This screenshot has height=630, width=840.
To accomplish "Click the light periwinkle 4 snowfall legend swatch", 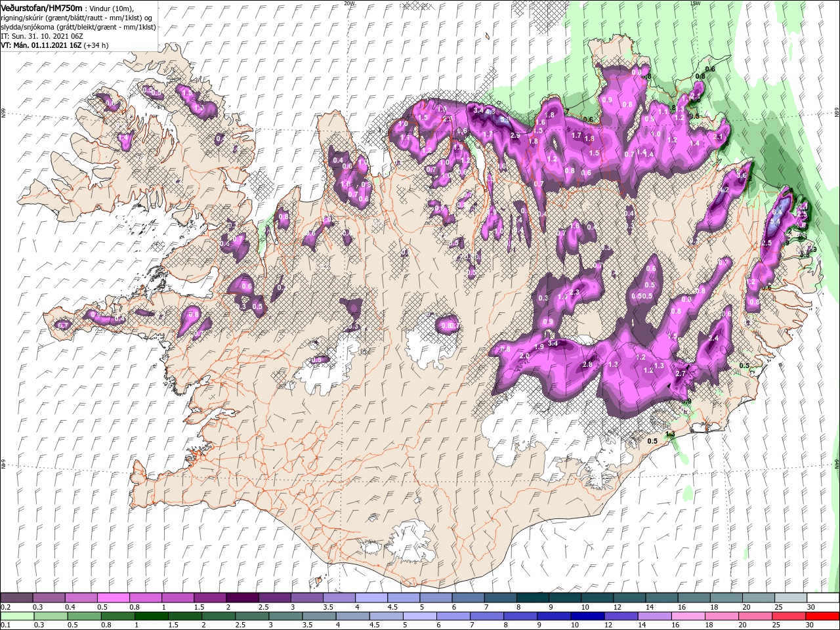I will [371, 598].
